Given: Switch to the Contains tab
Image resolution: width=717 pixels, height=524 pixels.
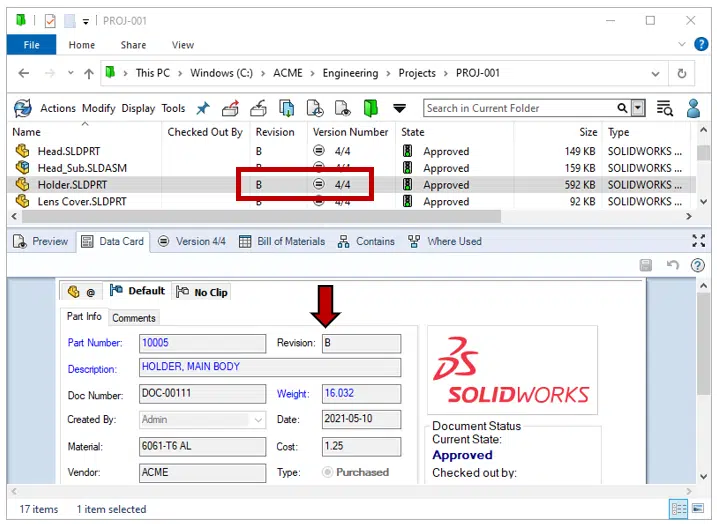Looking at the screenshot, I should (x=366, y=241).
